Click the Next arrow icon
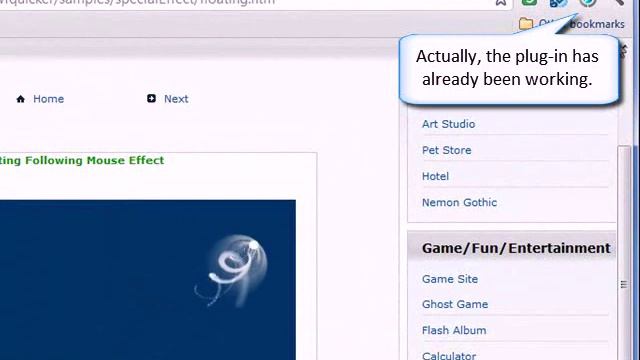 click(151, 98)
